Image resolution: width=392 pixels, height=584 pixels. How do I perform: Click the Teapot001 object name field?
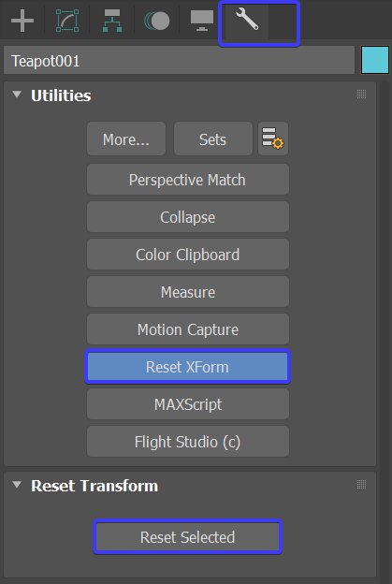(x=179, y=60)
